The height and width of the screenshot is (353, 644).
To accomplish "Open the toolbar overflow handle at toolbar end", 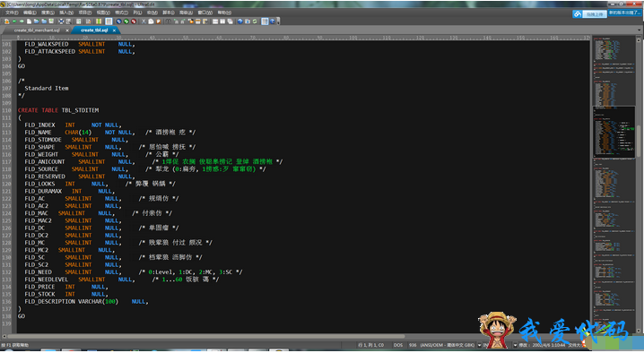I will [278, 22].
